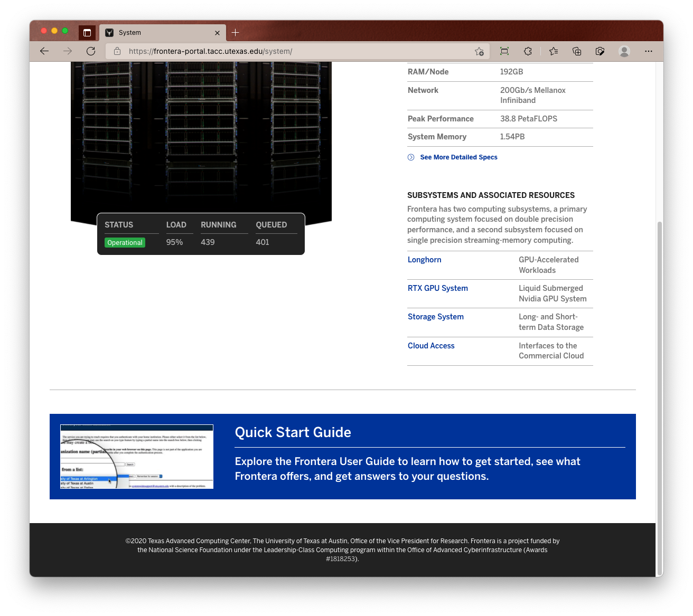Click the forward navigation arrow

(x=68, y=51)
